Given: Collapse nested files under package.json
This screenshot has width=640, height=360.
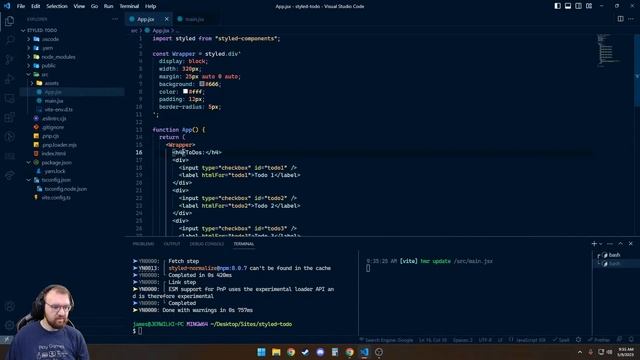Looking at the screenshot, I should click(29, 162).
